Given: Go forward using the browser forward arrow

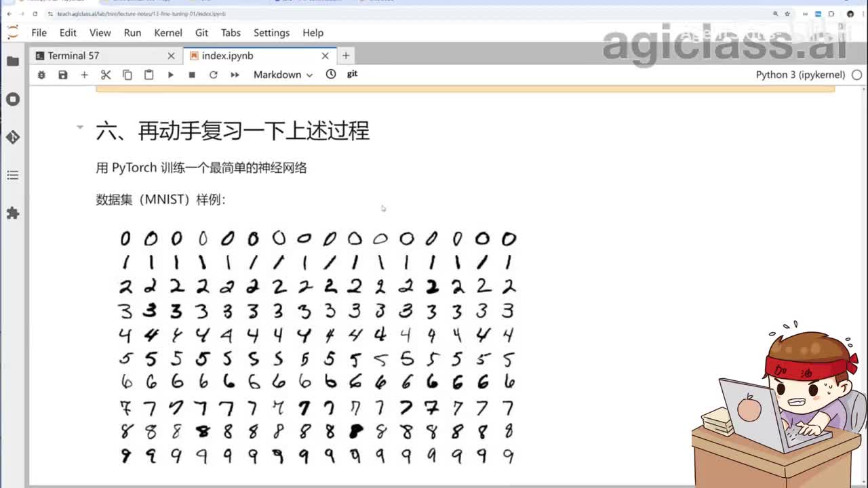Looking at the screenshot, I should (x=22, y=14).
